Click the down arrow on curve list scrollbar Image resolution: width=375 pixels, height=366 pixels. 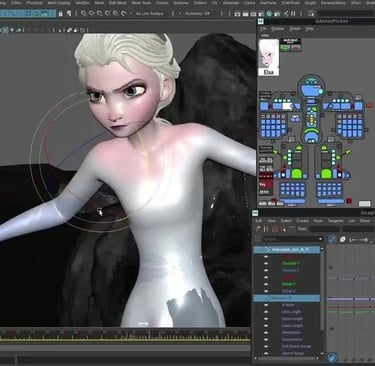(x=322, y=353)
